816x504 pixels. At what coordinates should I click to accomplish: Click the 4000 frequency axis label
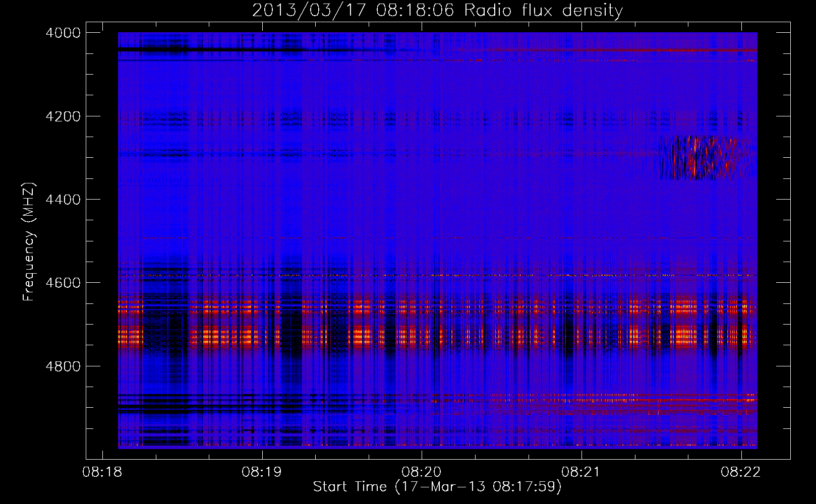pyautogui.click(x=63, y=33)
